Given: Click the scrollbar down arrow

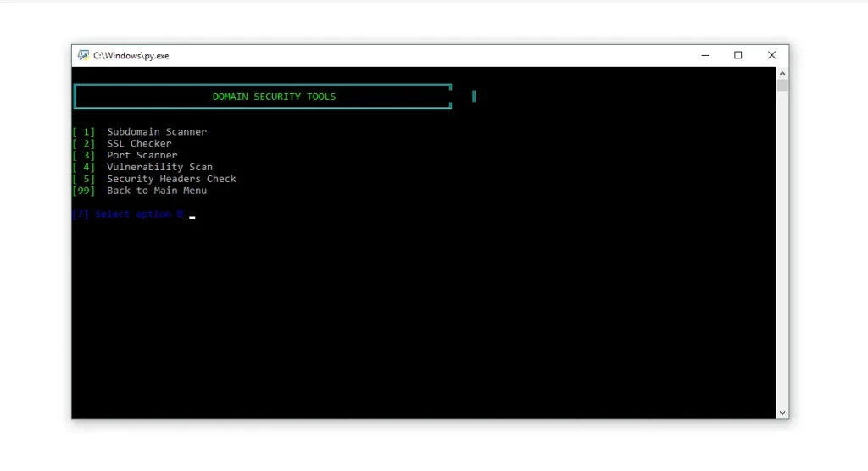Looking at the screenshot, I should coord(782,413).
